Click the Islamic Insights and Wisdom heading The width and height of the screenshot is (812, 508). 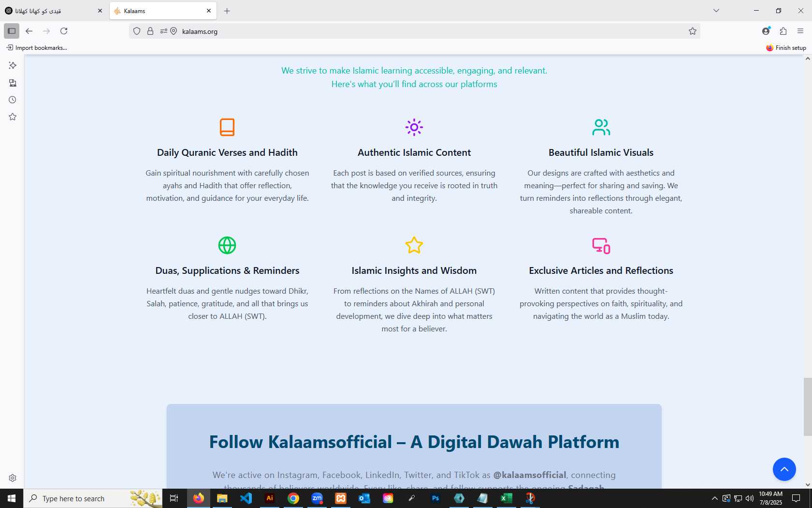pos(414,270)
